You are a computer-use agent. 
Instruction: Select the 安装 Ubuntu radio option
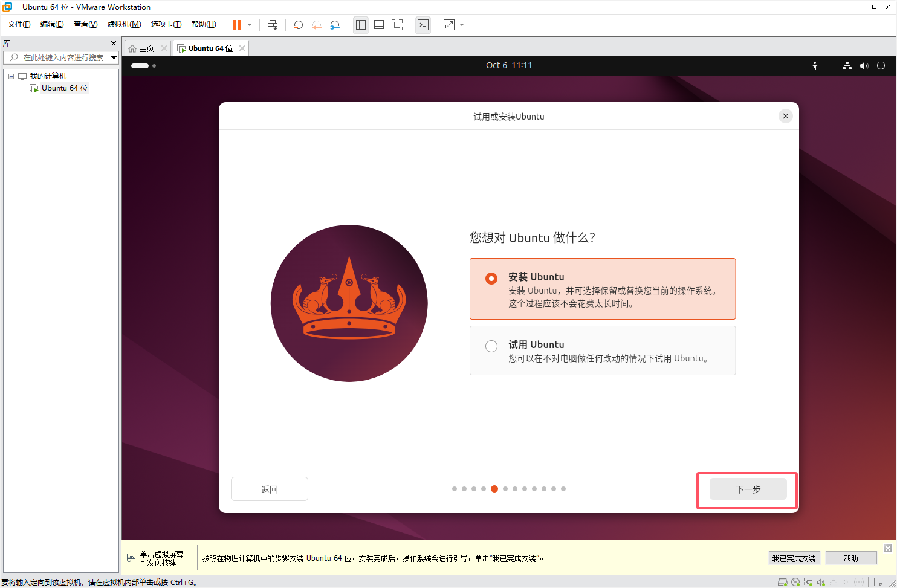coord(491,278)
